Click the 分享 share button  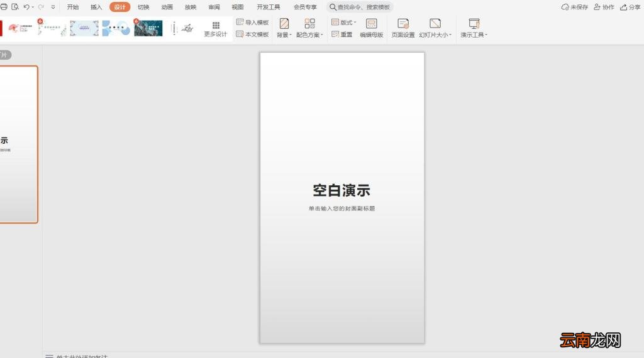pyautogui.click(x=630, y=7)
